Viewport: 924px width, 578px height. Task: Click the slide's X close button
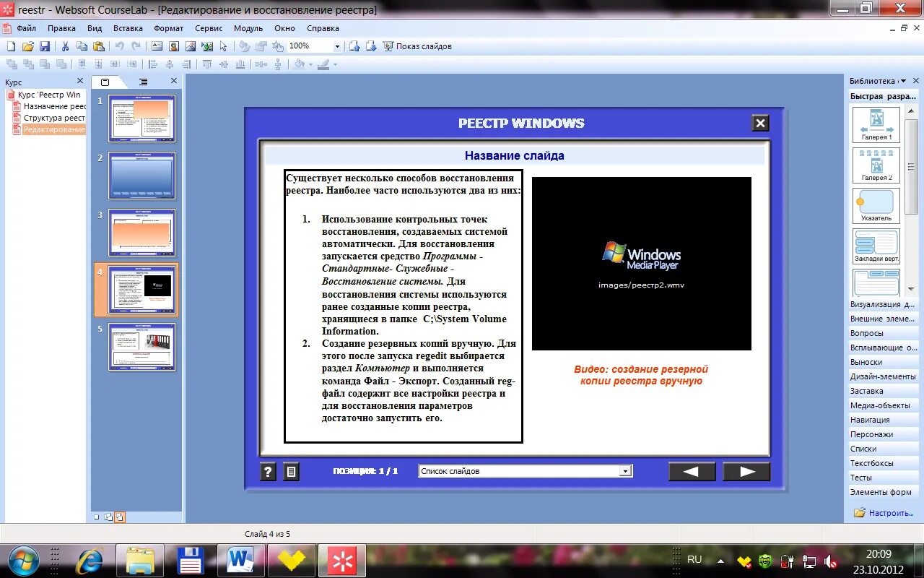[760, 124]
